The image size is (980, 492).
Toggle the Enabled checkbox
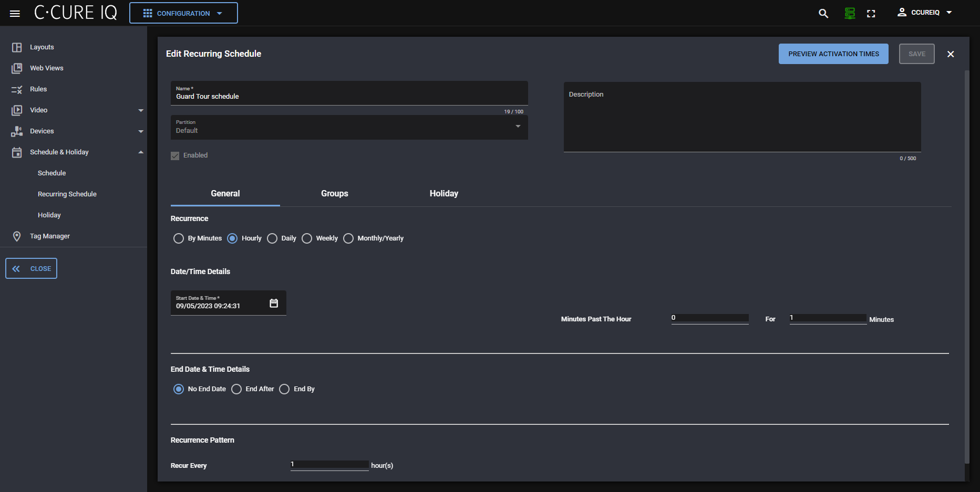click(x=175, y=155)
